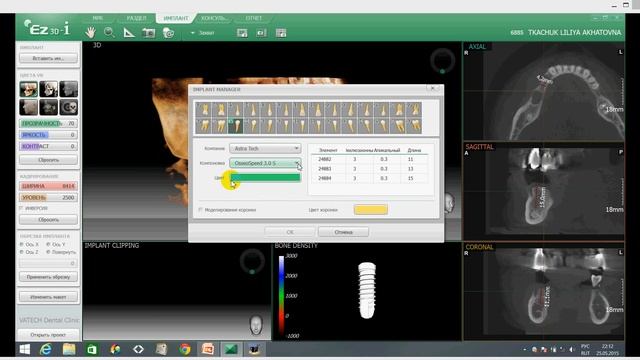Choose the skull symbol VR preset

tap(69, 107)
